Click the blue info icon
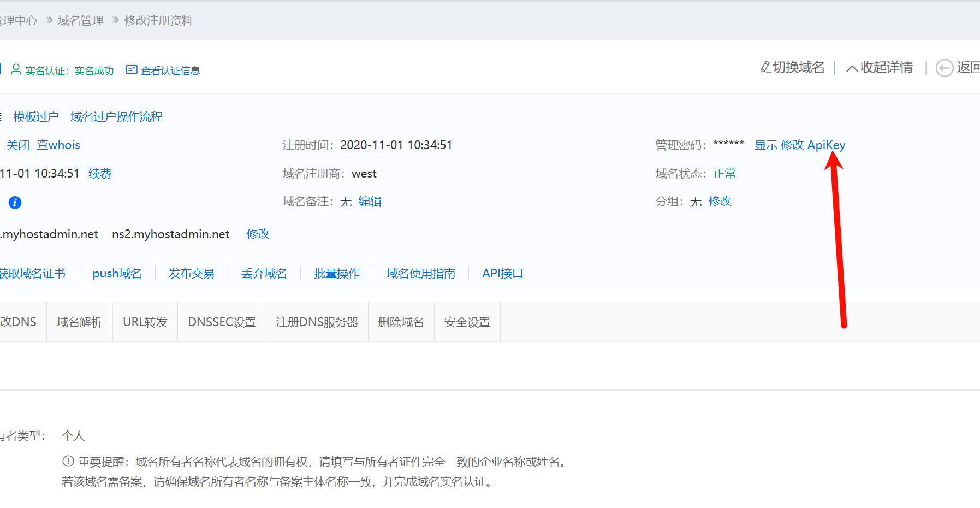This screenshot has height=508, width=980. tap(15, 203)
